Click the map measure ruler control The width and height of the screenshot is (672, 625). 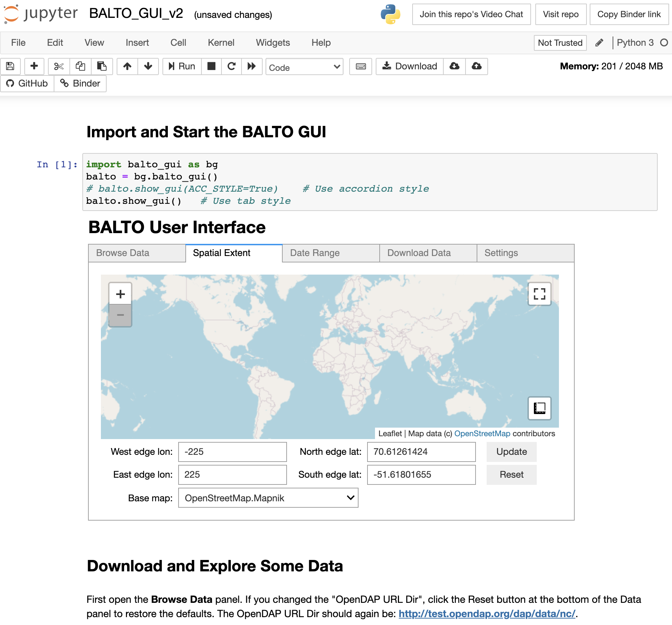540,408
